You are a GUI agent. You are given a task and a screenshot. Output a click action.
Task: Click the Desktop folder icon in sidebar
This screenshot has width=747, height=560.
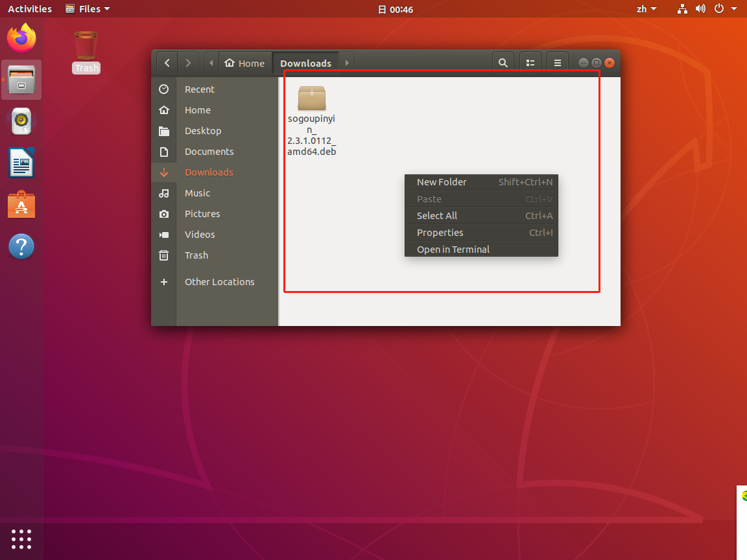coord(164,131)
